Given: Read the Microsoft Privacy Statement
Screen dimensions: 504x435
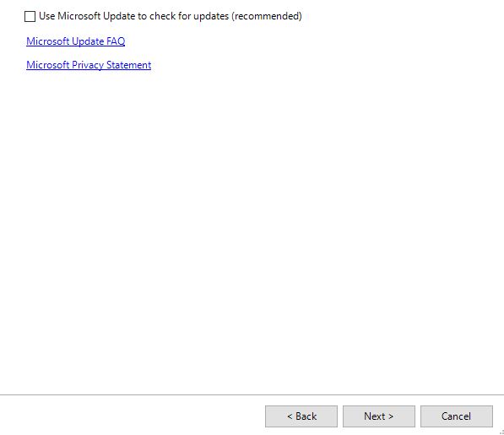Looking at the screenshot, I should (x=89, y=65).
